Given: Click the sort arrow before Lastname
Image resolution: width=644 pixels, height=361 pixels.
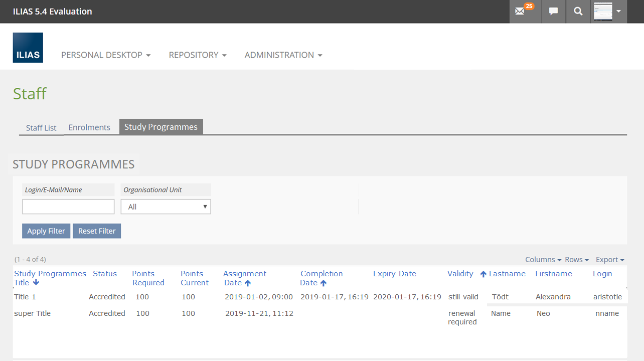Looking at the screenshot, I should point(484,274).
